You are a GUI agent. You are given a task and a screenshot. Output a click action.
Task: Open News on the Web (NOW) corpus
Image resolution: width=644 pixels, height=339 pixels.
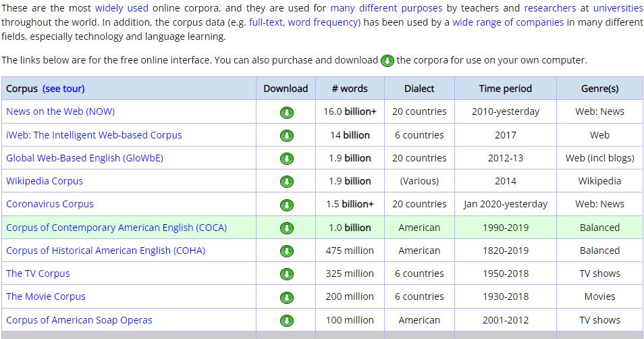coord(60,111)
